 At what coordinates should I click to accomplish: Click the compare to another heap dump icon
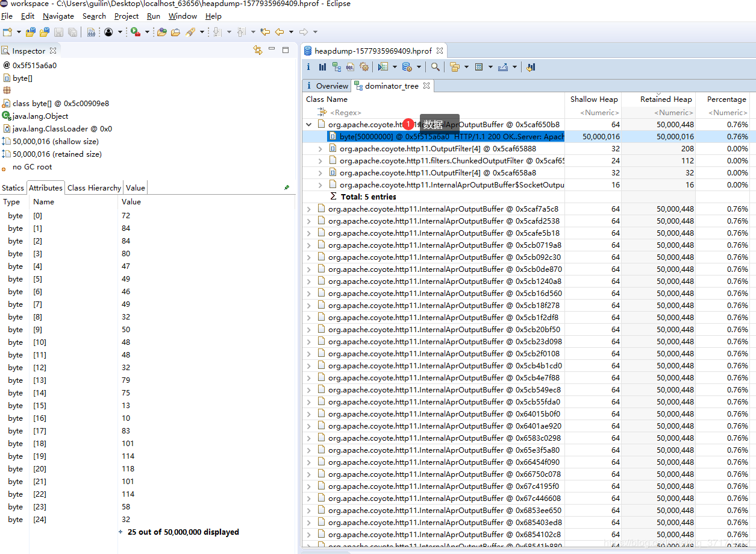pyautogui.click(x=531, y=67)
